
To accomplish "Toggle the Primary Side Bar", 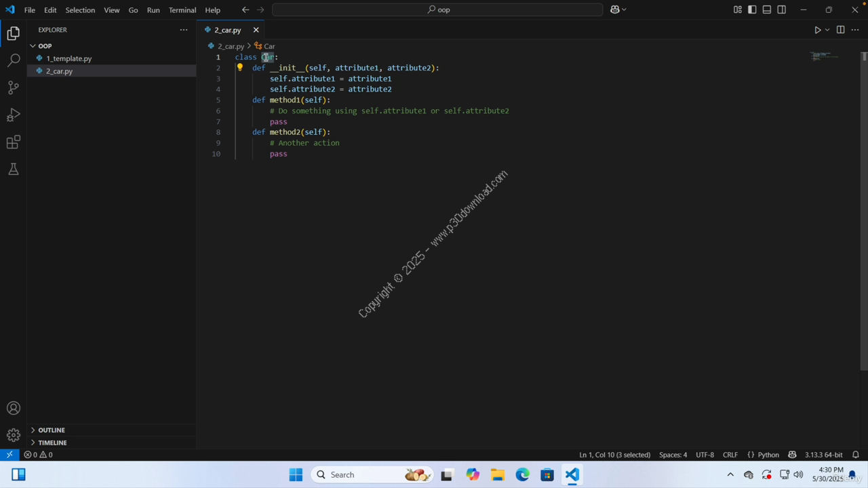I will pyautogui.click(x=752, y=9).
